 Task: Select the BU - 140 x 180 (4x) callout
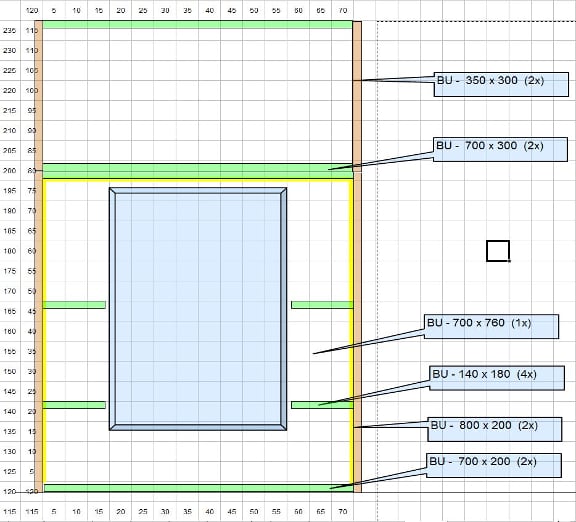point(497,378)
